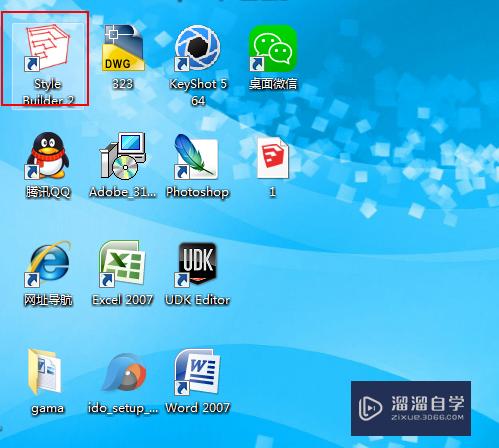The height and width of the screenshot is (448, 499).
Task: Click the '网址导航' label text
Action: pyautogui.click(x=48, y=300)
